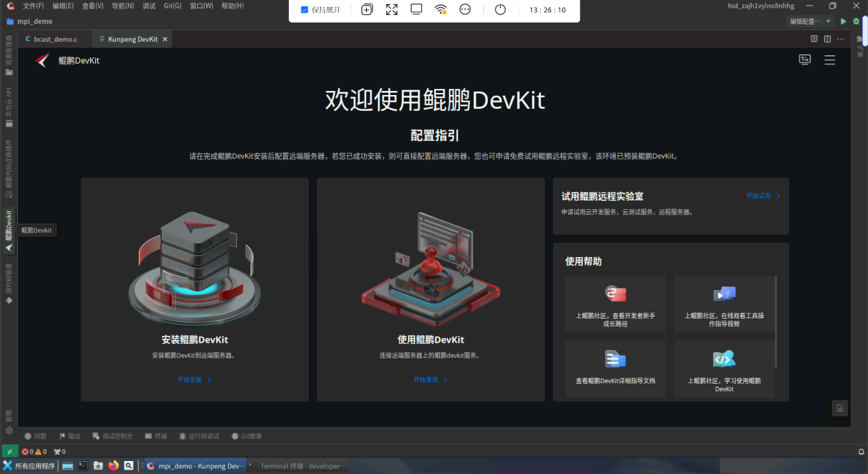Open the 查看(V) menu
Screen dimensions: 868x474
point(92,5)
